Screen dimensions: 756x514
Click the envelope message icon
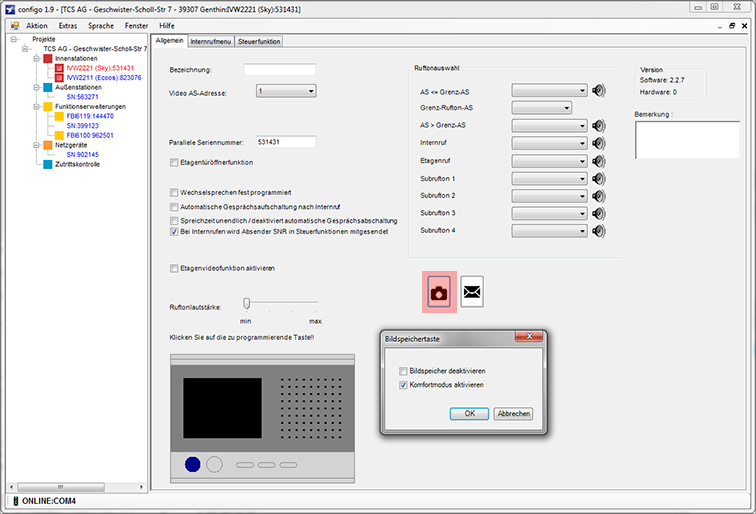coord(471,292)
